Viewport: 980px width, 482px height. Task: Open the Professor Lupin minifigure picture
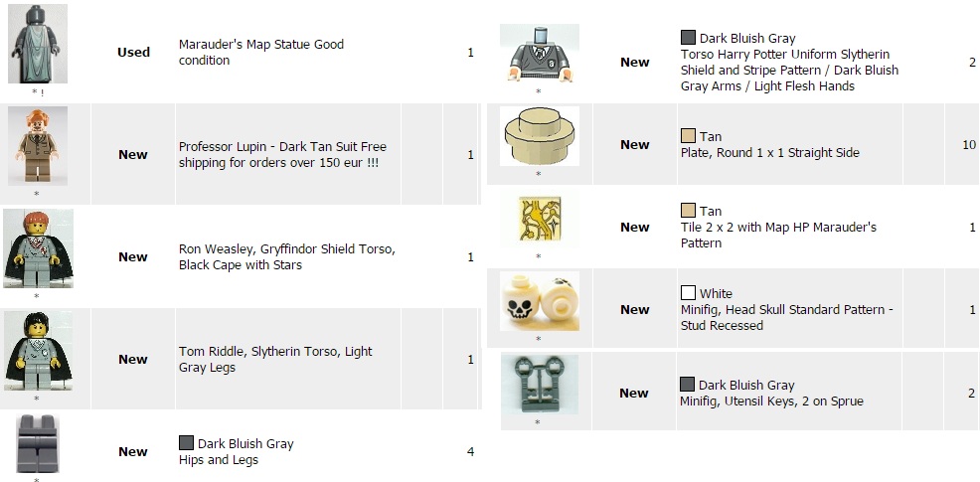(37, 146)
